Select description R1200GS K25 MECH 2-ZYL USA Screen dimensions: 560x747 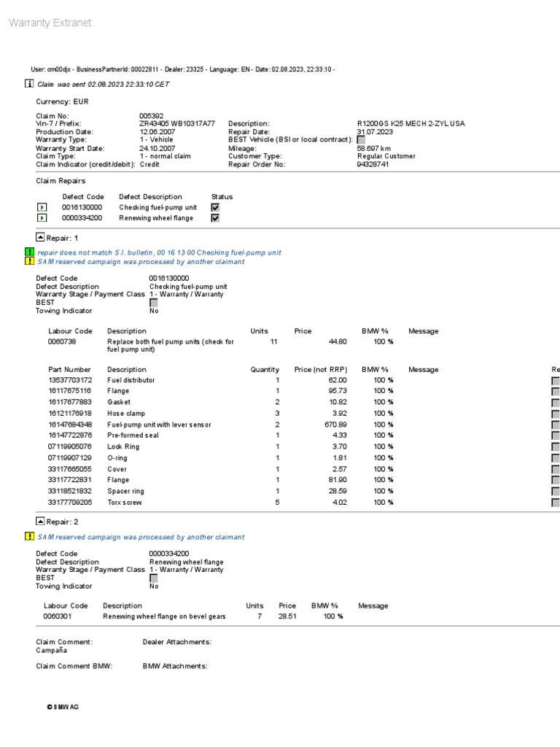pos(411,123)
